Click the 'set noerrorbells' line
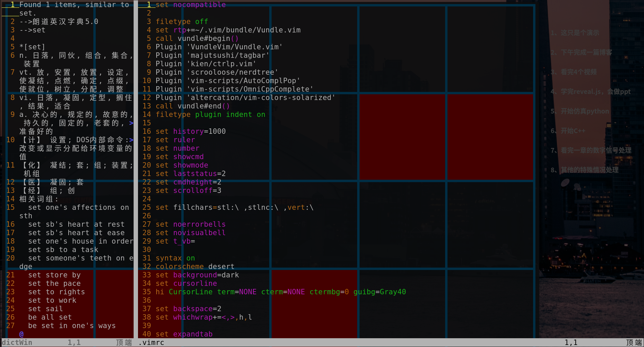Viewport: 644px width, 347px height. pyautogui.click(x=191, y=224)
